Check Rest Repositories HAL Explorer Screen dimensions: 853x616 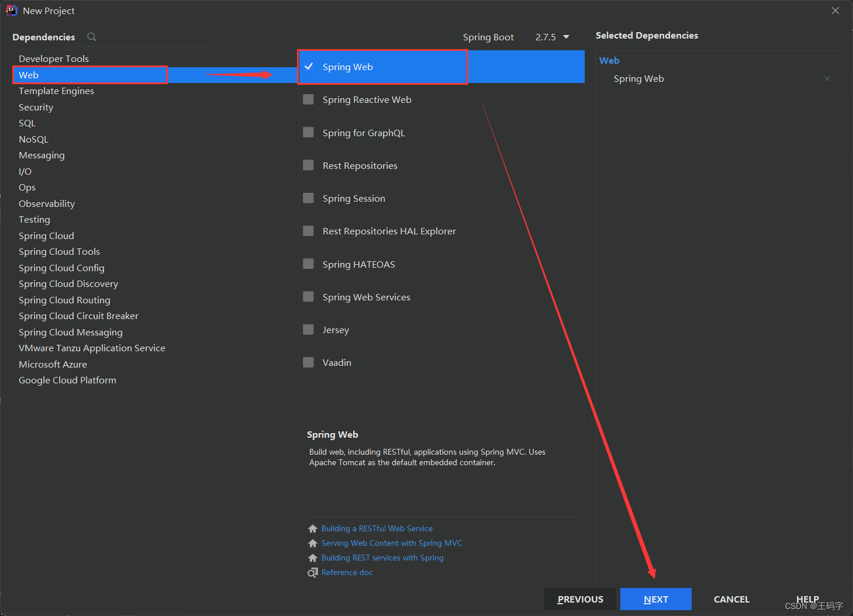[309, 231]
